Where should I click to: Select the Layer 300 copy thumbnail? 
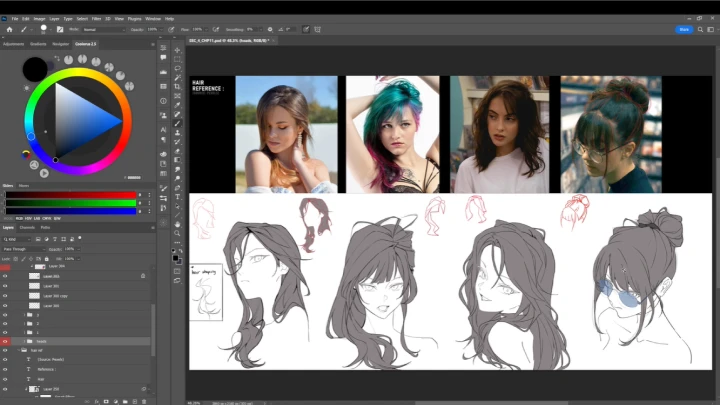34,296
